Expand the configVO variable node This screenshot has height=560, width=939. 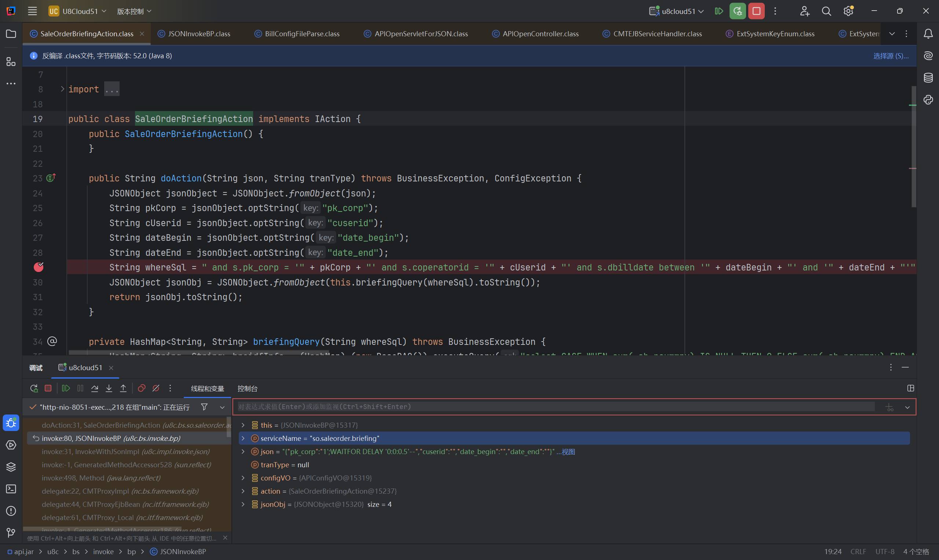click(243, 478)
